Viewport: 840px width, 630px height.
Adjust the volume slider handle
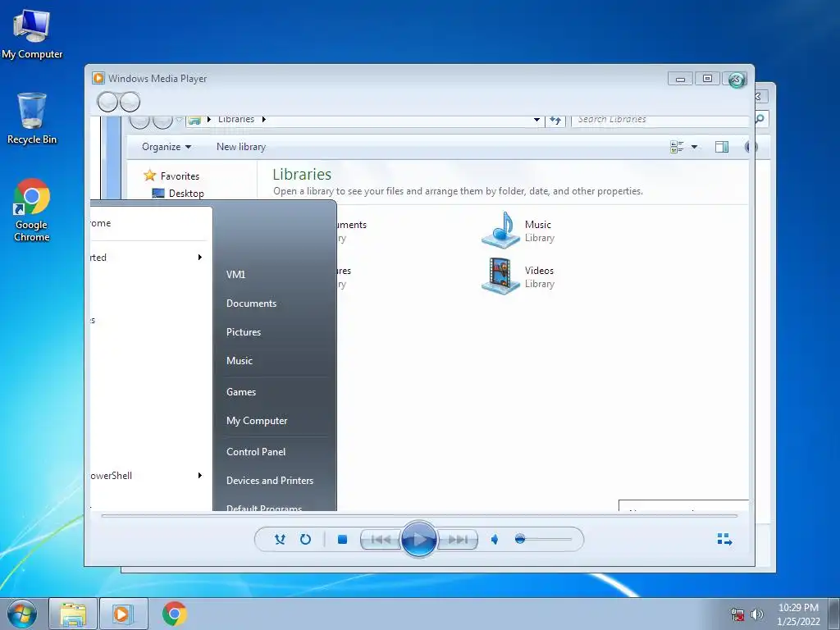coord(519,539)
